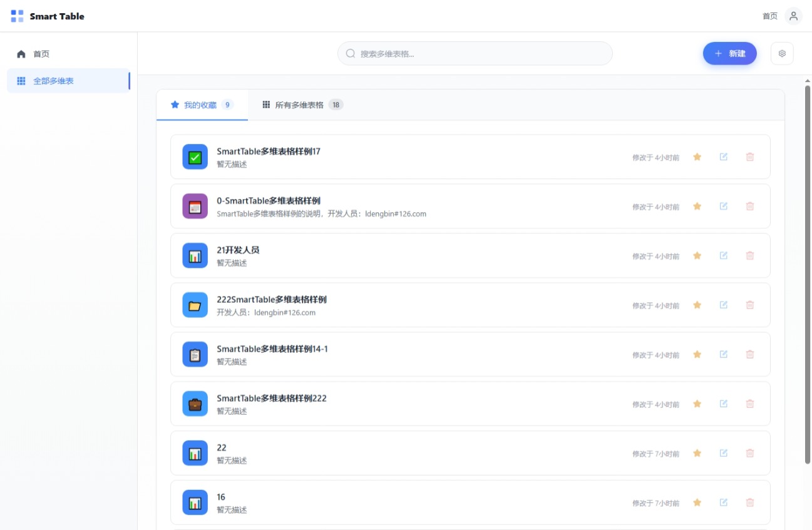The width and height of the screenshot is (812, 530).
Task: Switch to the 所有多维表格 tab
Action: coord(302,105)
